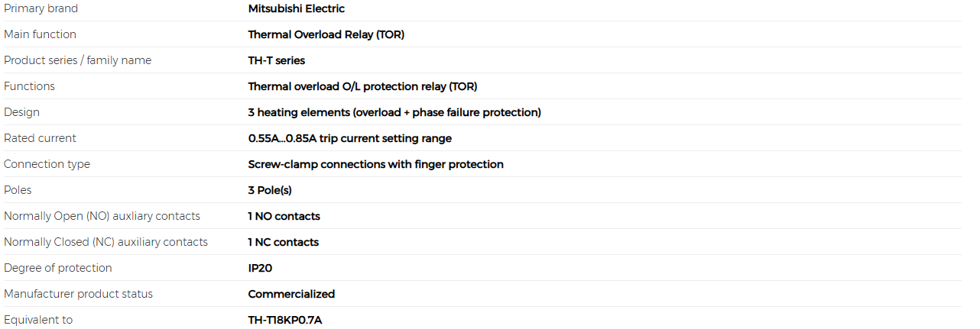Viewport: 980px width, 329px height.
Task: Select the Primary brand label
Action: point(41,8)
